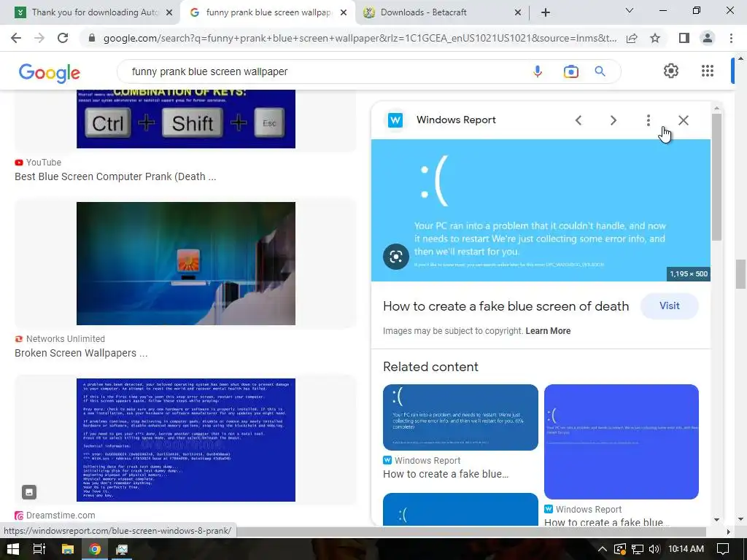This screenshot has height=560, width=747.
Task: Close the Downloads - Betacraft tab
Action: pyautogui.click(x=518, y=12)
